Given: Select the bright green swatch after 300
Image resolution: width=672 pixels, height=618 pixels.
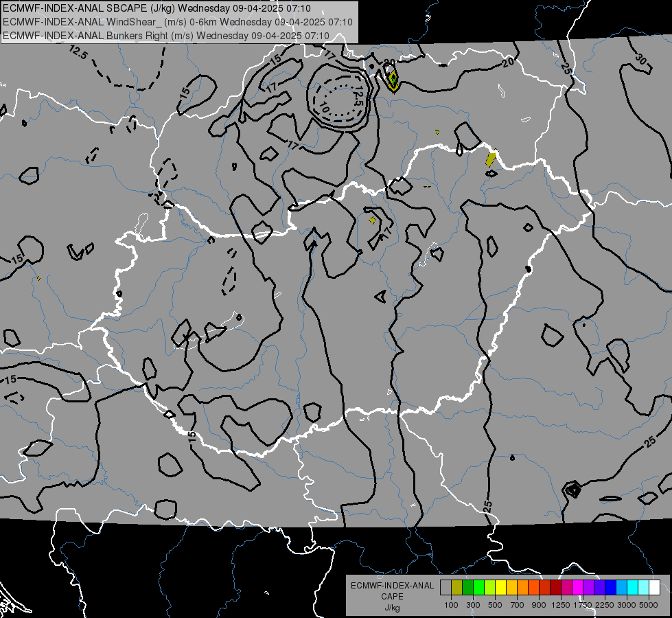Looking at the screenshot, I should pyautogui.click(x=478, y=588).
